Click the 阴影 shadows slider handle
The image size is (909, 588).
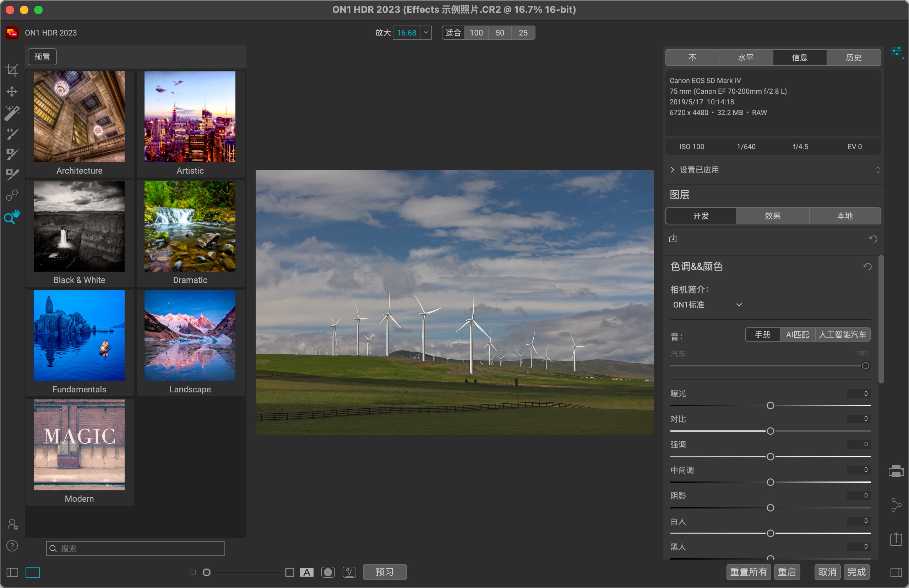771,508
